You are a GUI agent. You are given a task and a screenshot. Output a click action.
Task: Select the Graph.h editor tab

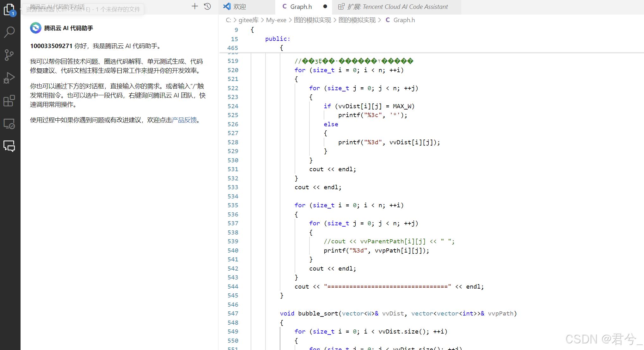301,6
